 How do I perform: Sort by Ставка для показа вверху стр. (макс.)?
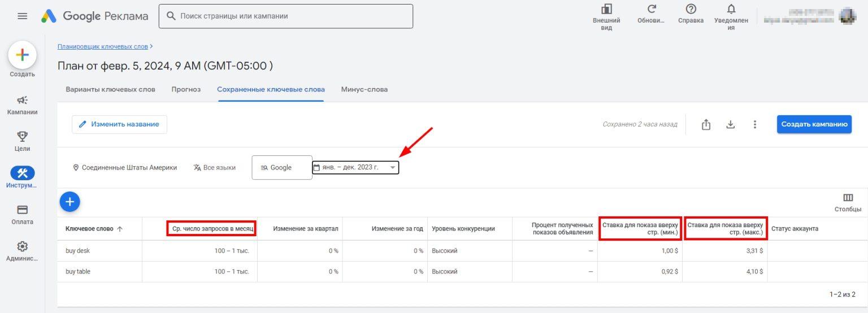pos(726,229)
